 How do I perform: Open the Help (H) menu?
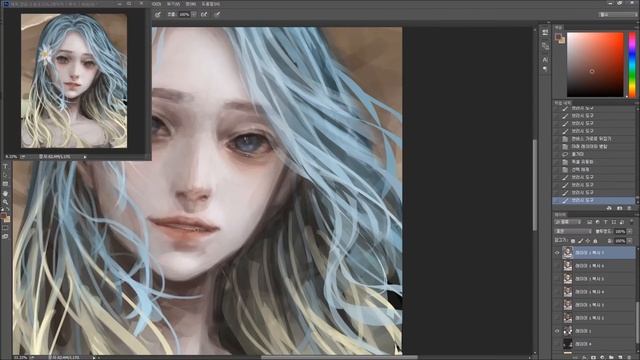click(211, 4)
